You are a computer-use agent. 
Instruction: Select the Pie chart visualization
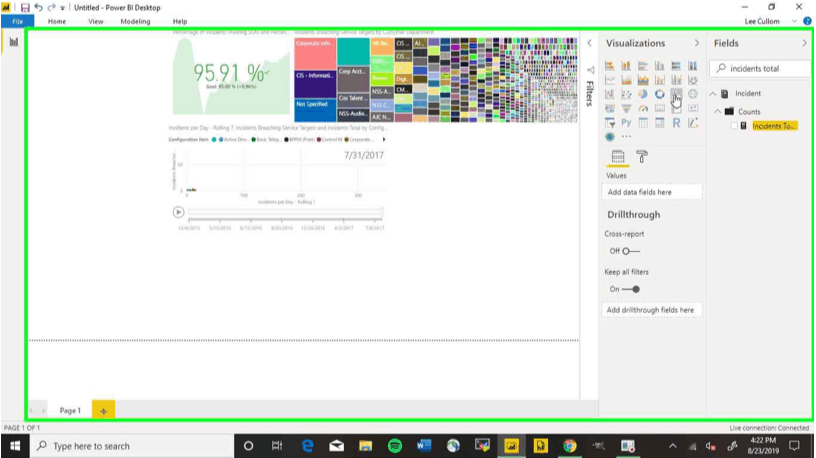tap(643, 94)
